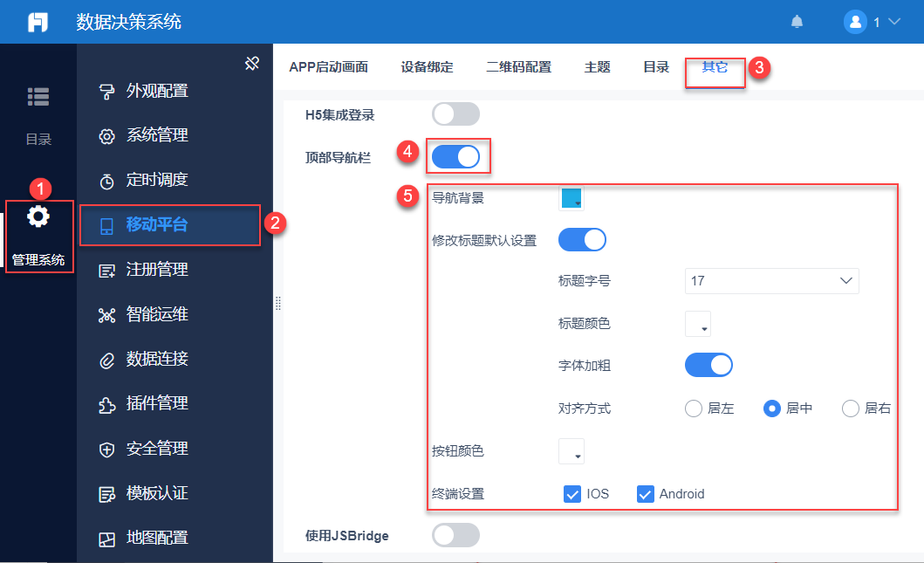Click the 地图配置 map icon
The image size is (924, 563).
point(106,539)
